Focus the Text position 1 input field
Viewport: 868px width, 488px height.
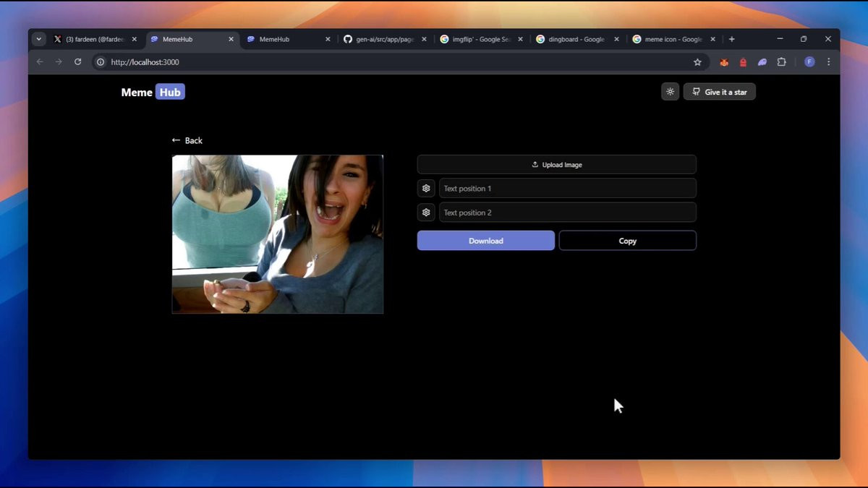pyautogui.click(x=567, y=189)
